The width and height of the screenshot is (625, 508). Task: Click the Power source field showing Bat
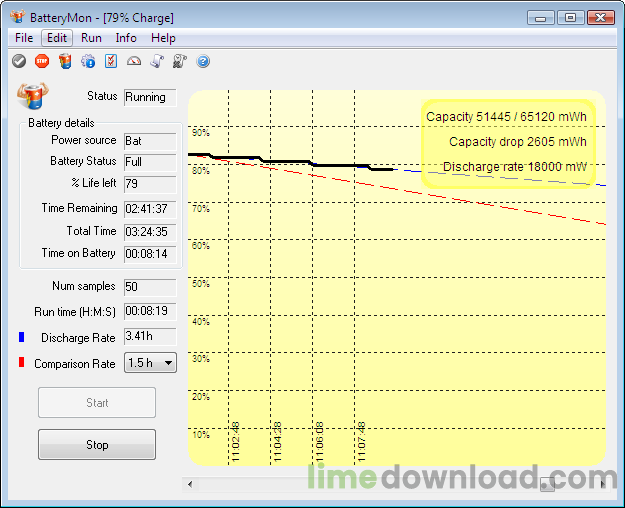pyautogui.click(x=150, y=142)
